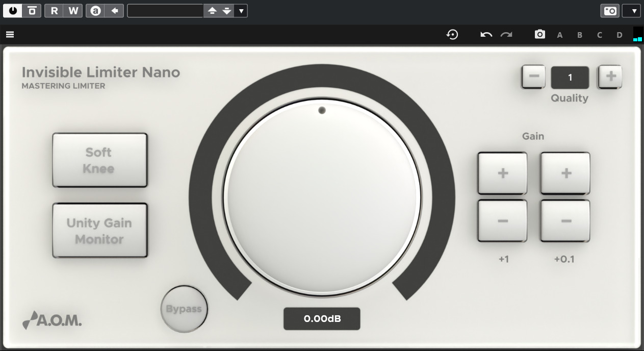Screen dimensions: 644x351
Task: Toggle the round Bypass button
Action: [184, 309]
